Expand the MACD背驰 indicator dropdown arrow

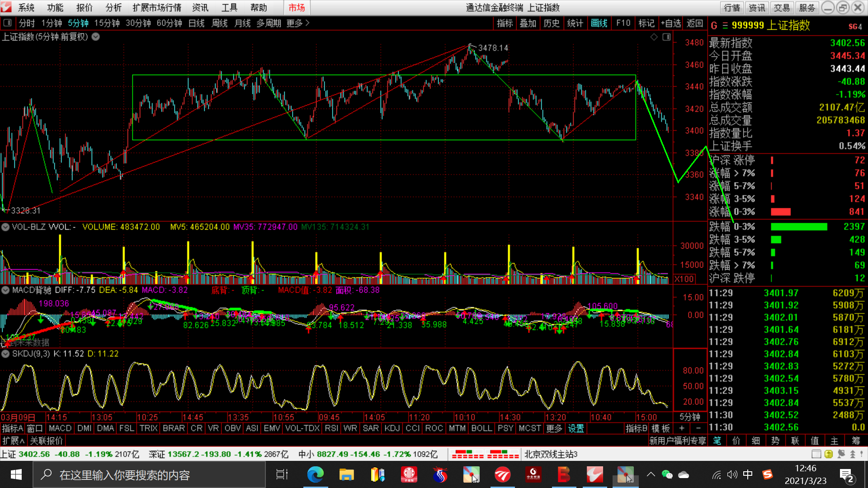click(x=5, y=290)
